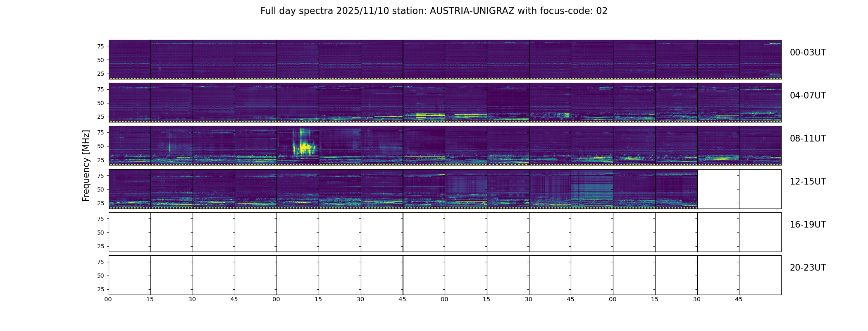This screenshot has height=331, width=868.
Task: Click the bottom-left 00 time axis tick
Action: pyautogui.click(x=108, y=299)
